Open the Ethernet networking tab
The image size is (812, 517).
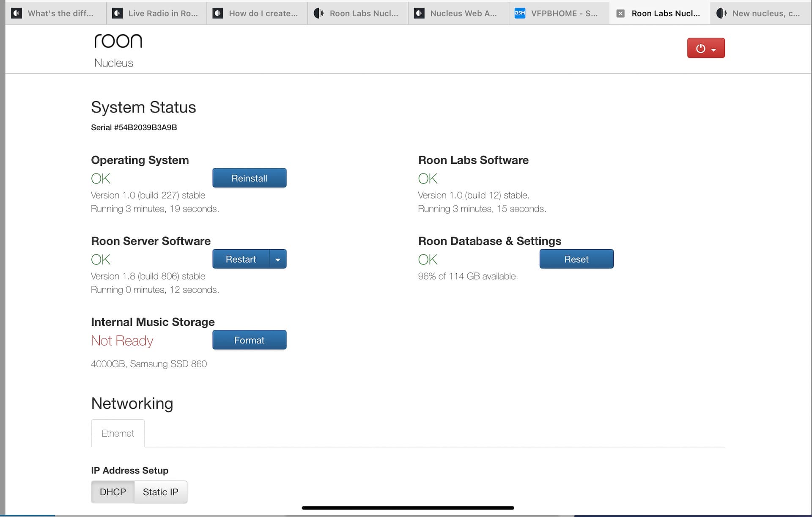coord(118,433)
